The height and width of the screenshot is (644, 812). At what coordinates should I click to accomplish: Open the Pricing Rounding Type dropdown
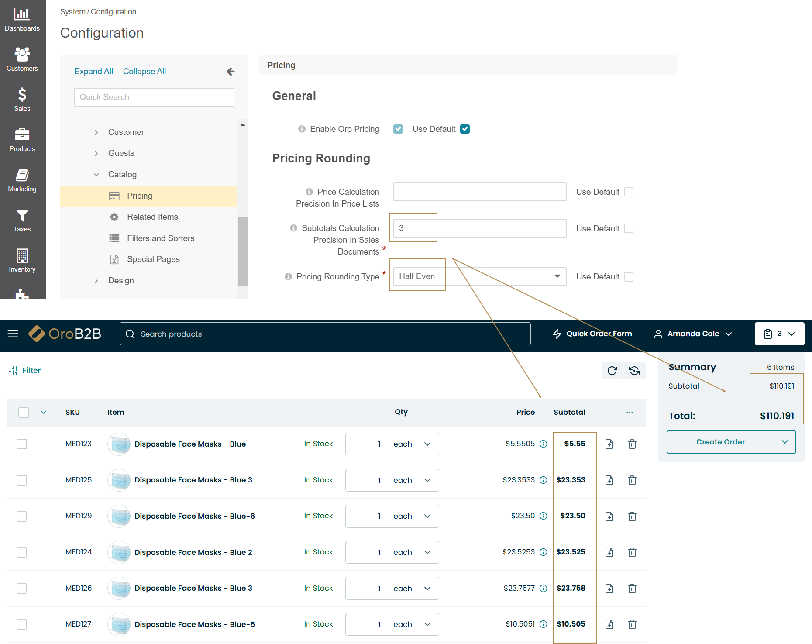coord(479,276)
